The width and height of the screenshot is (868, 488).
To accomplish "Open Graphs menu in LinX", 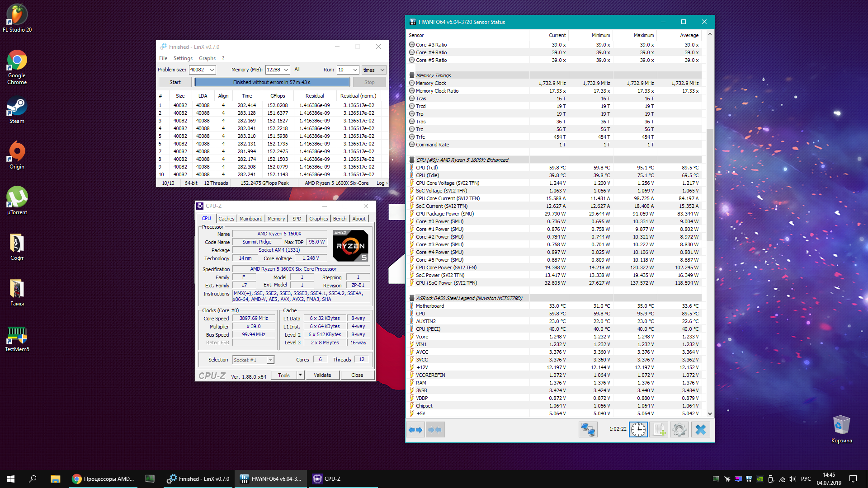I will click(207, 58).
